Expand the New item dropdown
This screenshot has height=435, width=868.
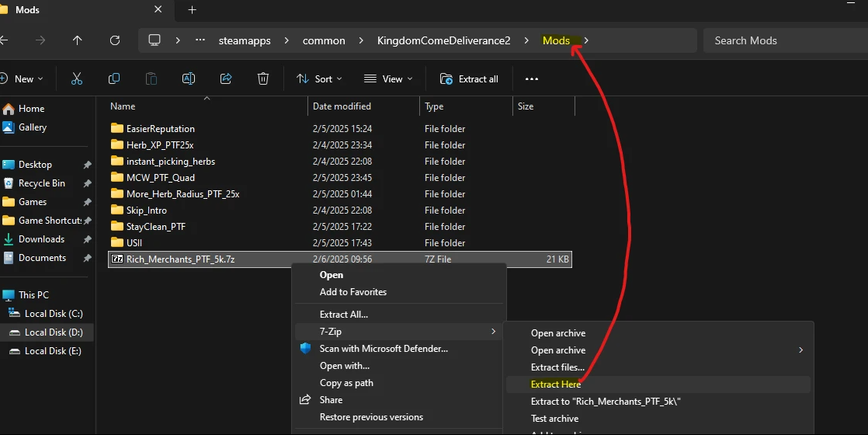23,78
